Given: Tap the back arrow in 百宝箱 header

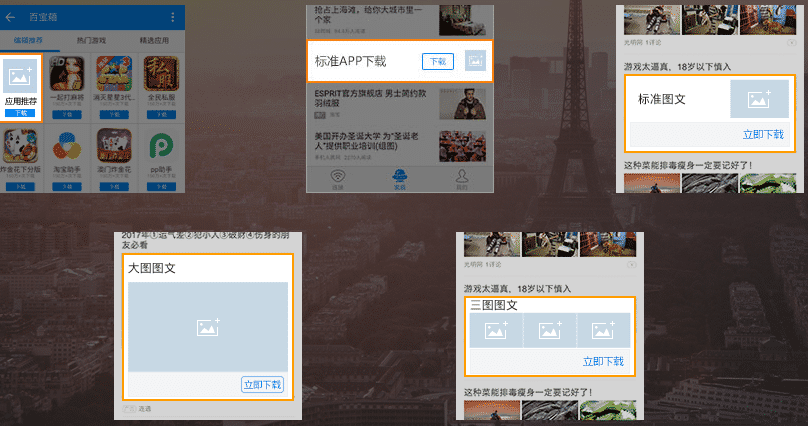Looking at the screenshot, I should [10, 17].
